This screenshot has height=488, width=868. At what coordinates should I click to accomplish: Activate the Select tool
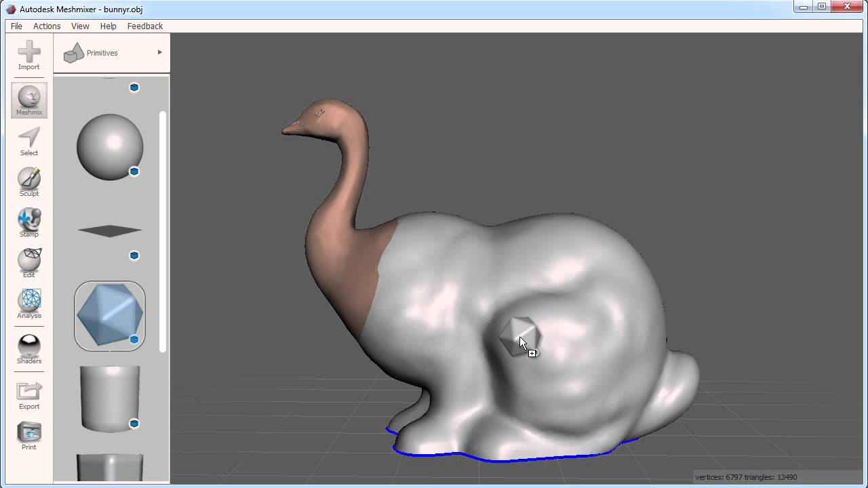click(x=29, y=142)
